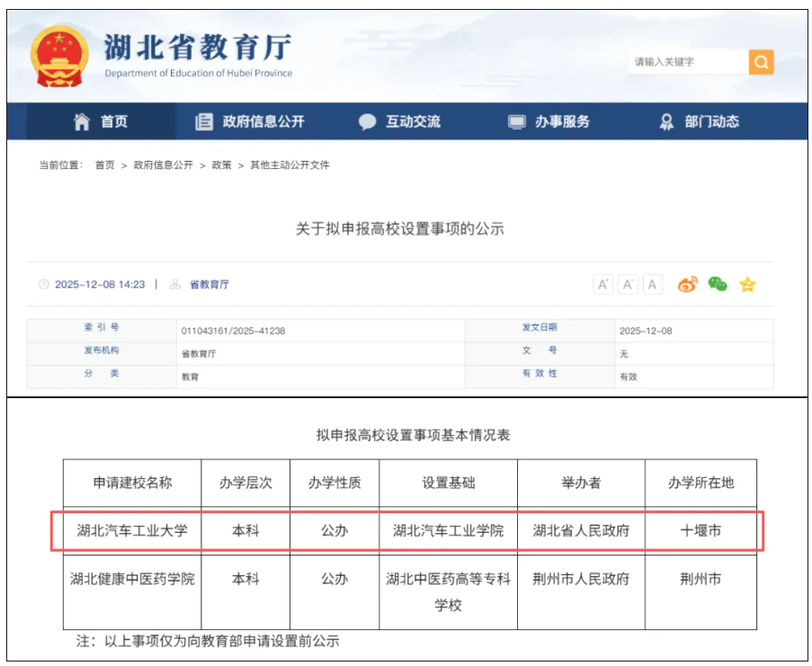Click the 有效 validity value
The width and height of the screenshot is (812, 666).
point(629,377)
